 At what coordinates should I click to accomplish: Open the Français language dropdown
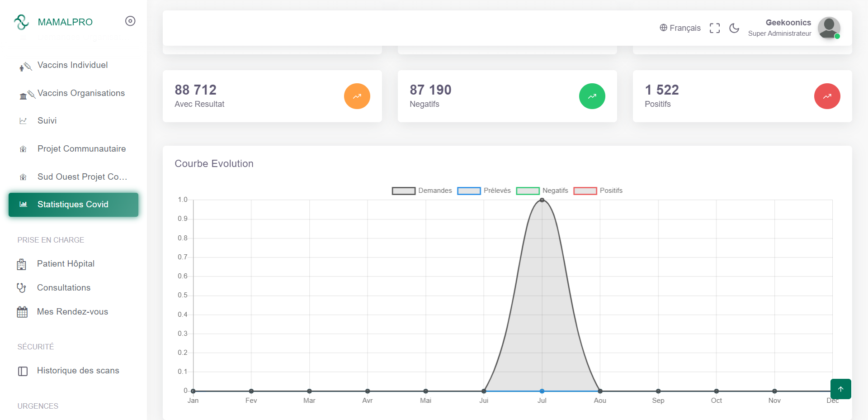[x=680, y=28]
